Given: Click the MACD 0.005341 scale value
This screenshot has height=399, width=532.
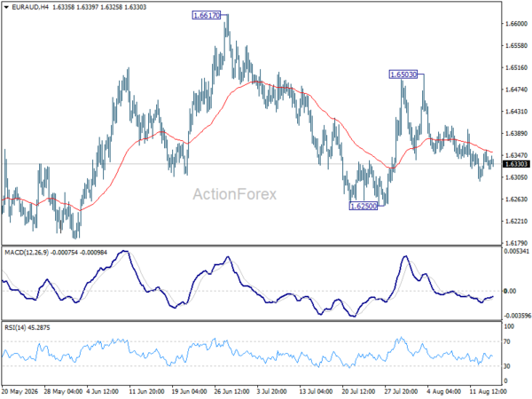Looking at the screenshot, I should [x=516, y=252].
